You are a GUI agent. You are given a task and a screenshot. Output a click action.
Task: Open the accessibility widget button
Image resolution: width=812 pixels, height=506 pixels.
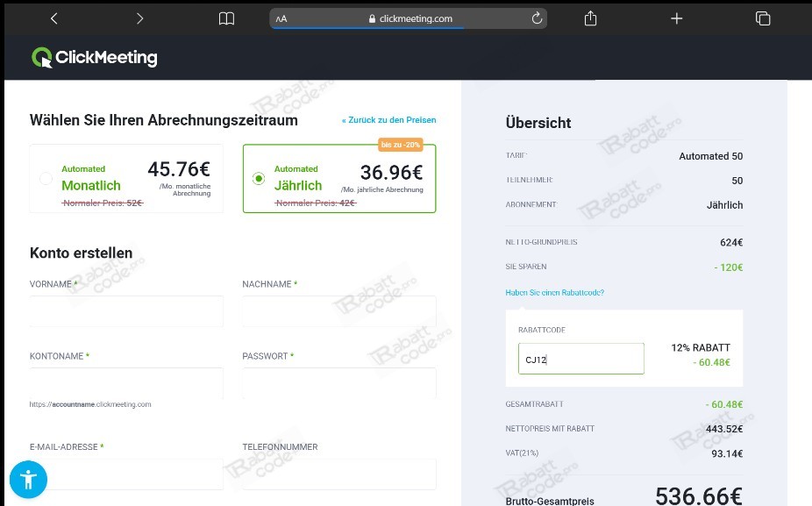coord(28,479)
